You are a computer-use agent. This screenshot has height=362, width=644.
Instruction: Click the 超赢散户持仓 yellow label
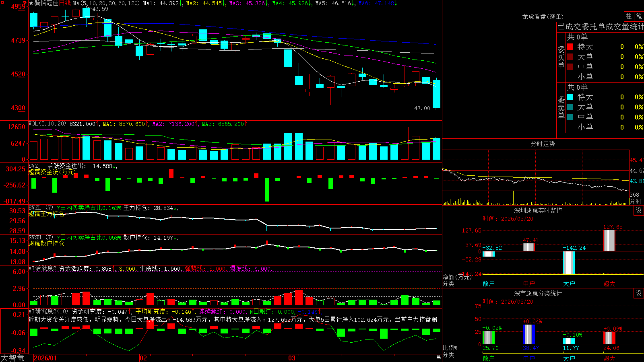coord(46,244)
